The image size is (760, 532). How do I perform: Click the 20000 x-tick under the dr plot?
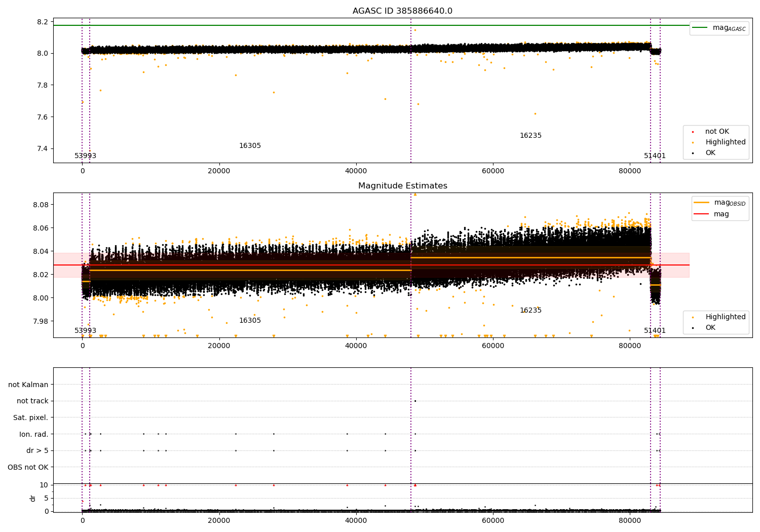(x=219, y=521)
